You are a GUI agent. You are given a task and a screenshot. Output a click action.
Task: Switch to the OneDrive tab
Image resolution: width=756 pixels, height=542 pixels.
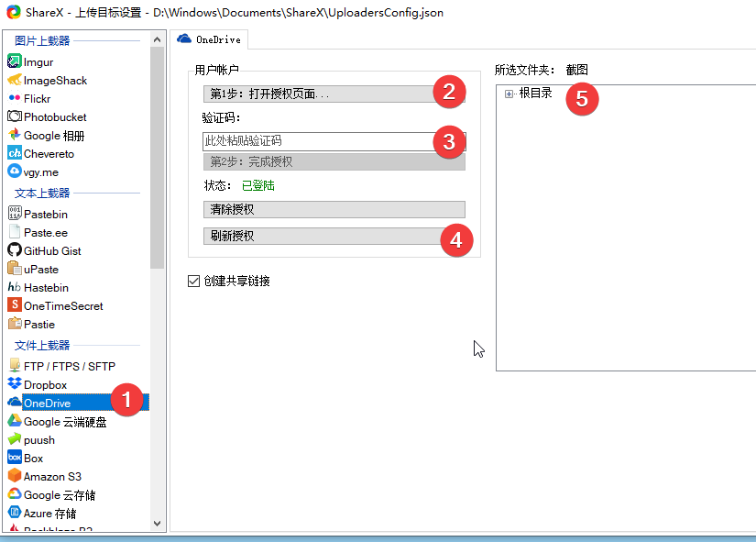tap(209, 39)
